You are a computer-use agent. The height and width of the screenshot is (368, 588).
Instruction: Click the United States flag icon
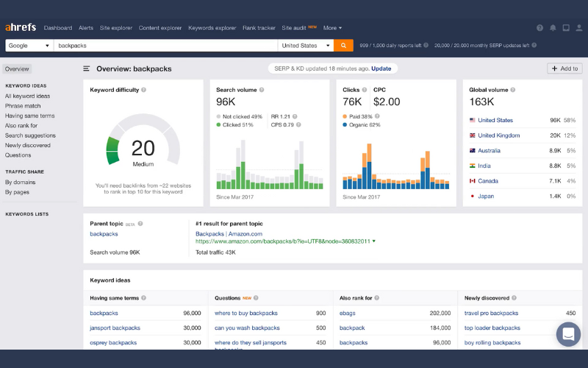point(472,120)
